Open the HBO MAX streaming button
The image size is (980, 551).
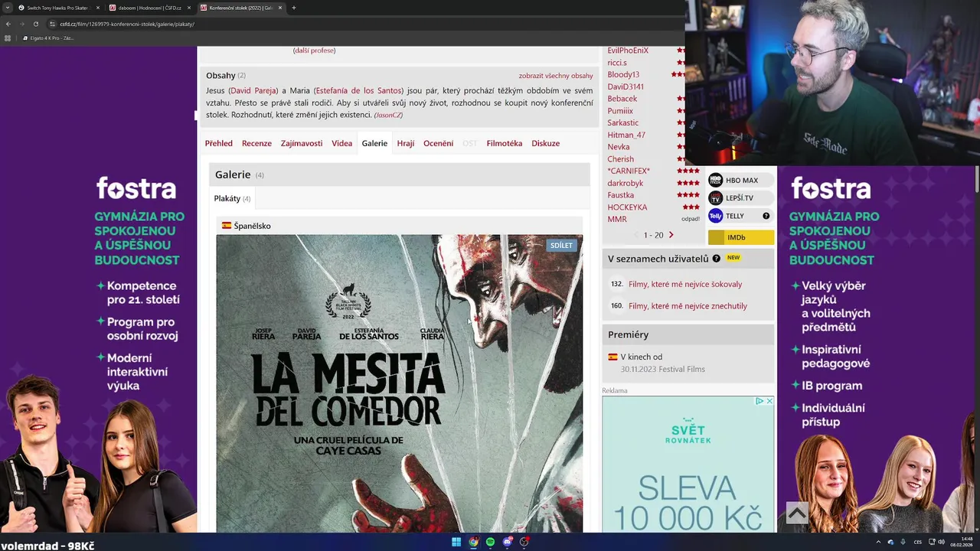tap(740, 181)
